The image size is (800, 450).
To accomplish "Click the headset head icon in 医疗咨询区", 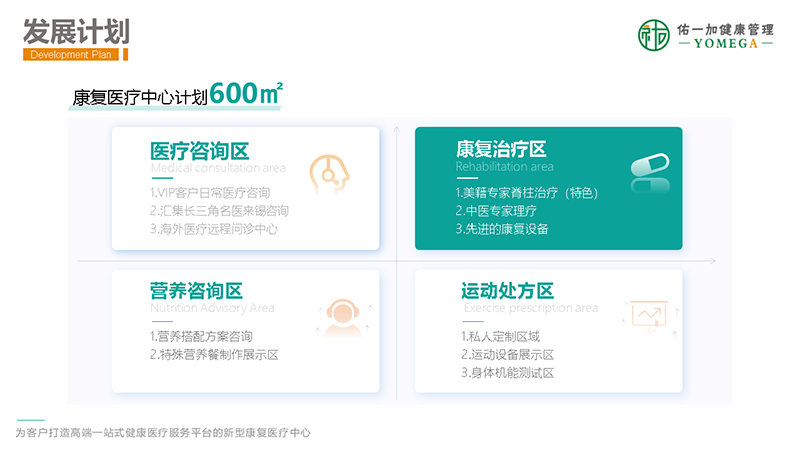I will pos(329,174).
